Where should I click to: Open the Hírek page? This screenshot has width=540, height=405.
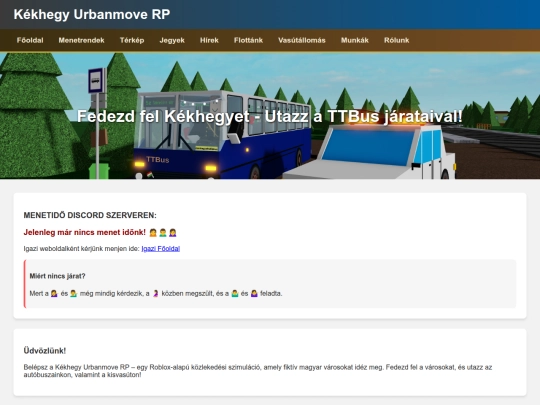point(209,40)
